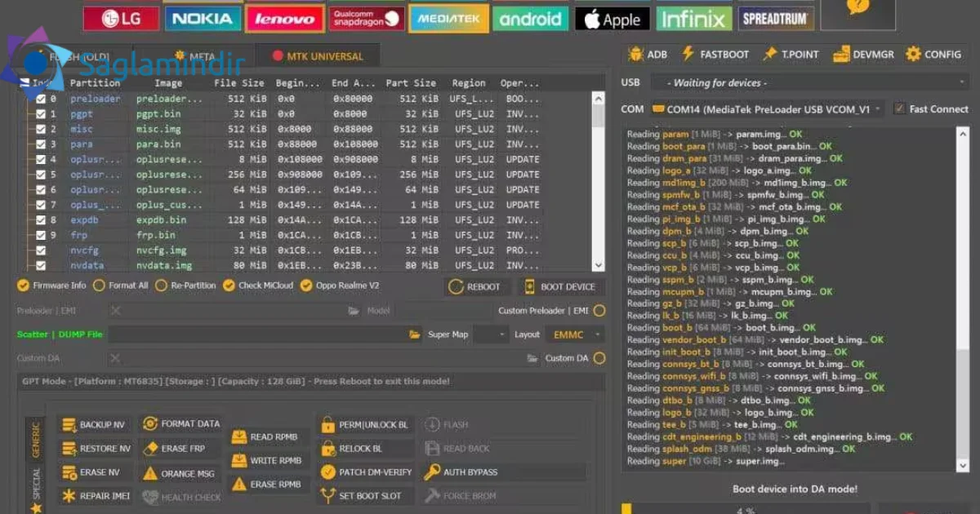The image size is (980, 514).
Task: Click the BACKUP NV icon button
Action: [95, 425]
